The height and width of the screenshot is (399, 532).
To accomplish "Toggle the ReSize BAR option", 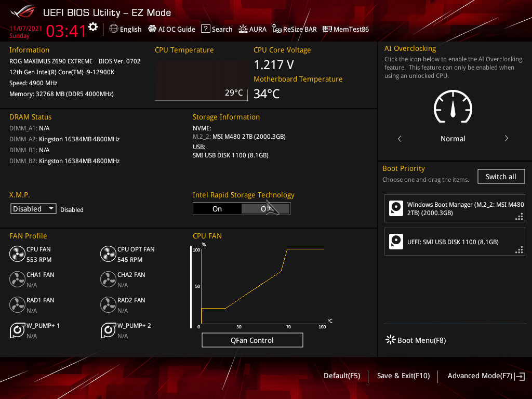I will coord(295,29).
